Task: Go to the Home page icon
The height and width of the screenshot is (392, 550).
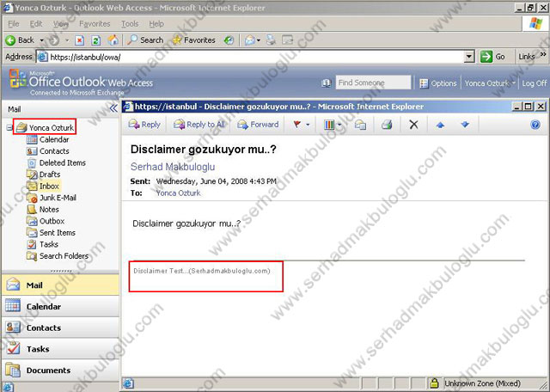Action: 113,40
